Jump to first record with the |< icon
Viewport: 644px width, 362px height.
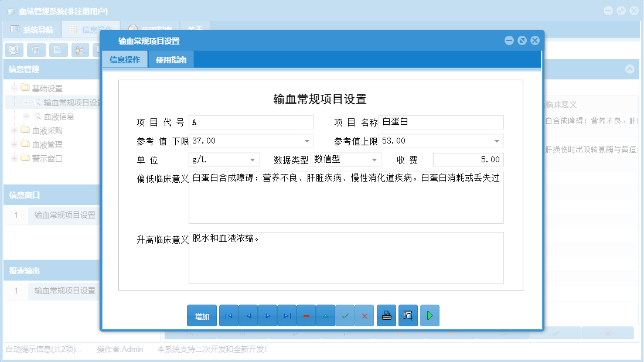click(229, 315)
